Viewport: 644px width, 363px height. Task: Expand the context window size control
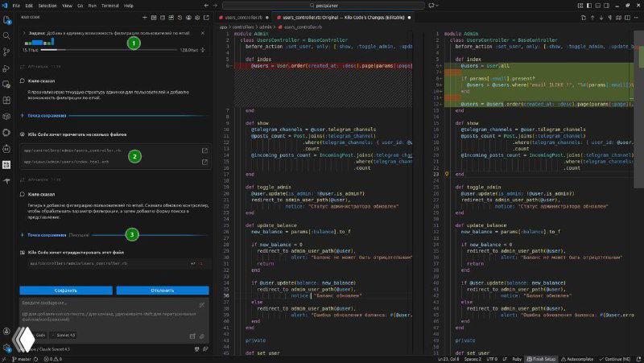tap(203, 50)
